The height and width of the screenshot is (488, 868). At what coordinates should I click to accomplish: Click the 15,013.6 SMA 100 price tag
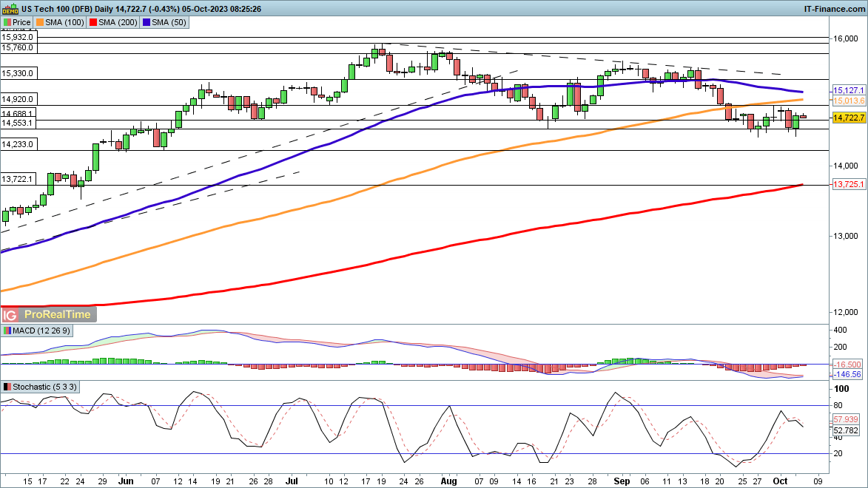(849, 101)
